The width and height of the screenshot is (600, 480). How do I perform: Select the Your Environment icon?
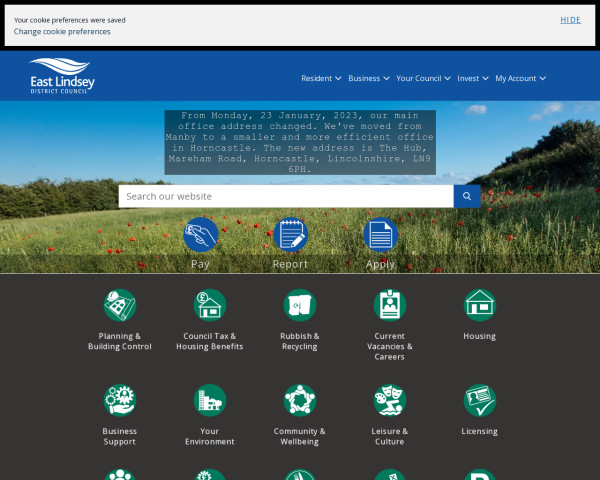pos(210,400)
